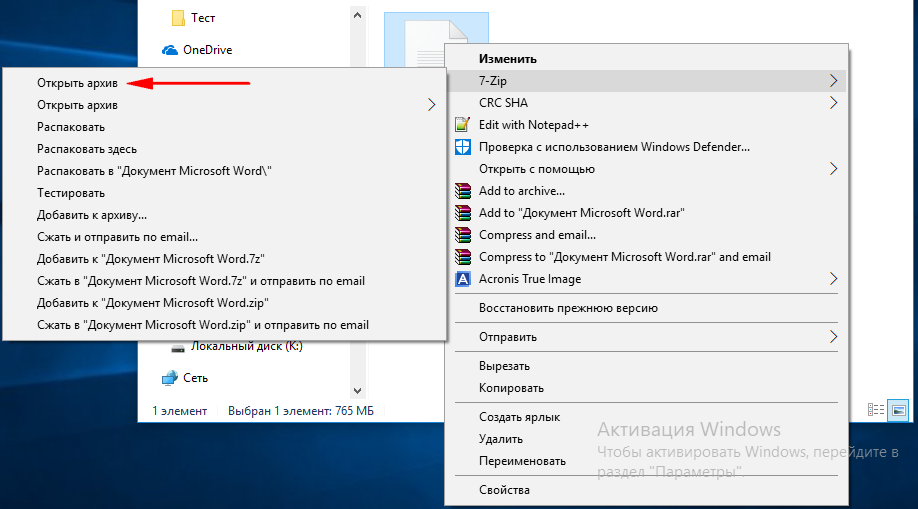Click WinRAR icon beside Compress and email...
This screenshot has width=918, height=509.
coord(462,235)
